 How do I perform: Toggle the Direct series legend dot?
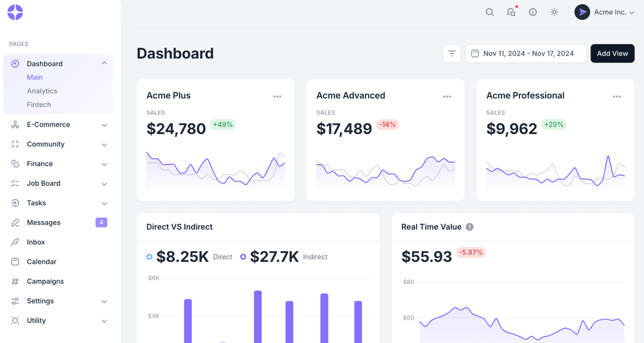coord(149,257)
